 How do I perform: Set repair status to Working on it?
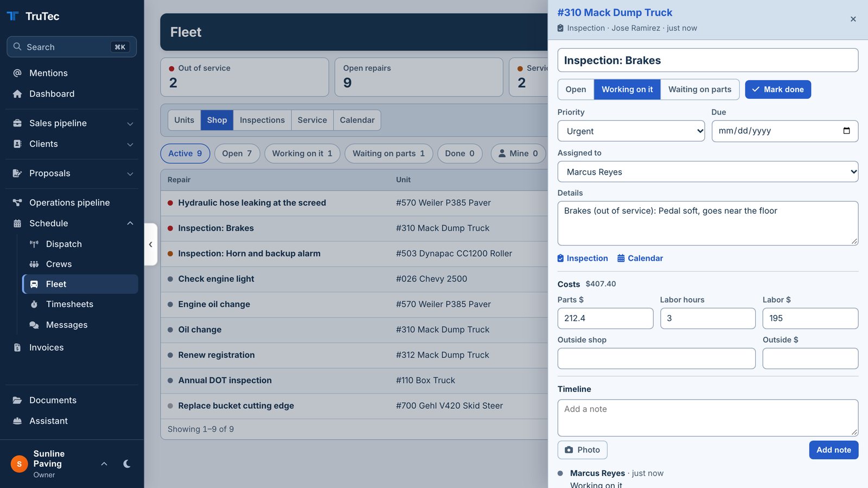[627, 89]
